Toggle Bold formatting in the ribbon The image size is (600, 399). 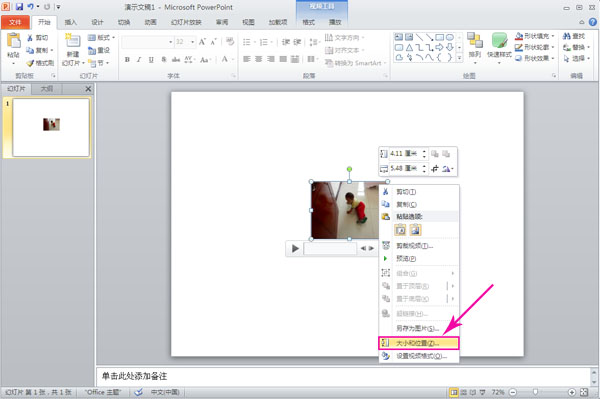(127, 59)
